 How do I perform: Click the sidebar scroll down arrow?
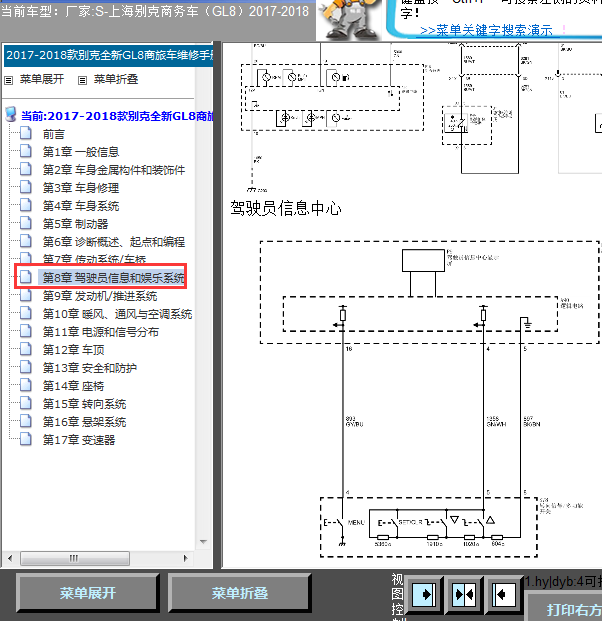coord(203,542)
